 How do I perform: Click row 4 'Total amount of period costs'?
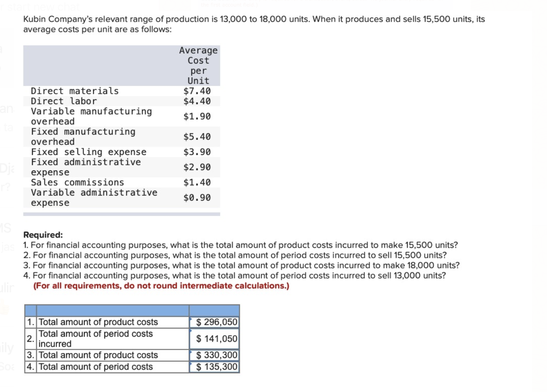point(96,367)
